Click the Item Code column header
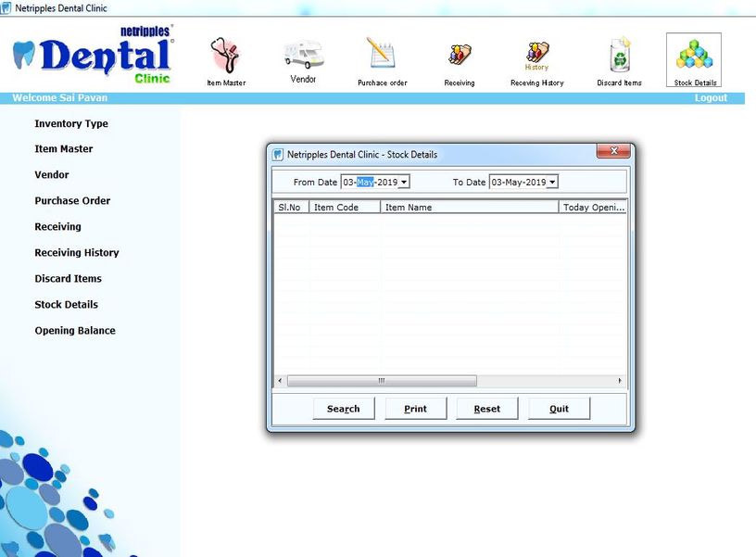The image size is (756, 557). [x=345, y=207]
